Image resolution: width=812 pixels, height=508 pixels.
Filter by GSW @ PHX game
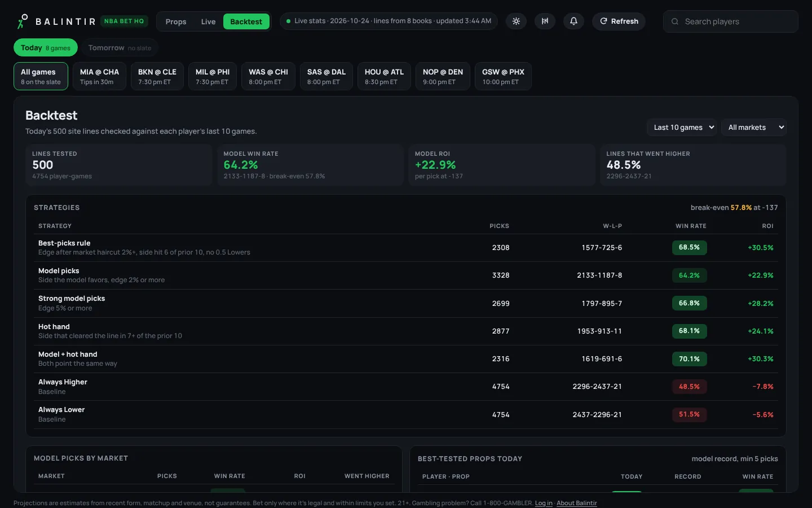coord(503,76)
